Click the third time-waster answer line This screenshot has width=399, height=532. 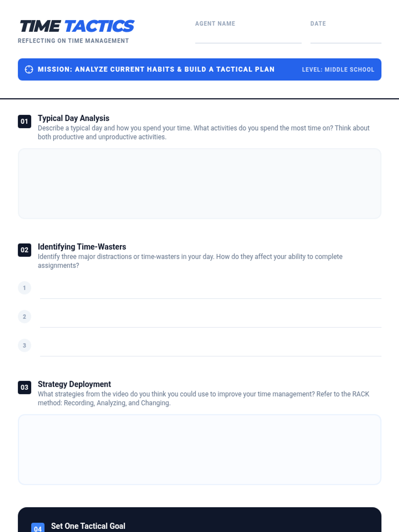210,347
